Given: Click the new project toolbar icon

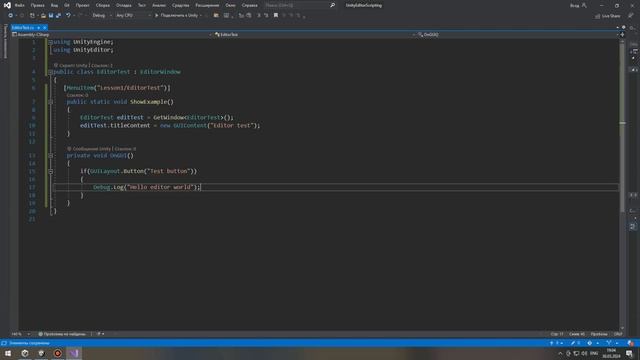Looking at the screenshot, I should pos(32,16).
